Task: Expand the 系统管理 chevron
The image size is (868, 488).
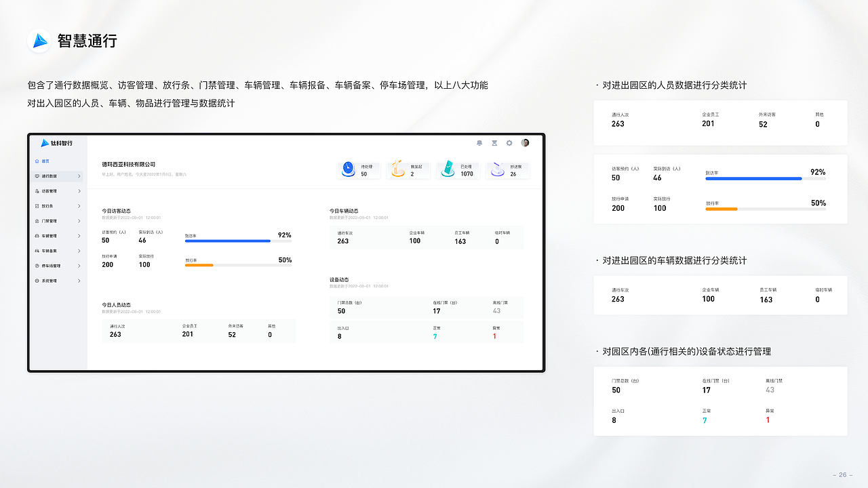Action: 79,281
